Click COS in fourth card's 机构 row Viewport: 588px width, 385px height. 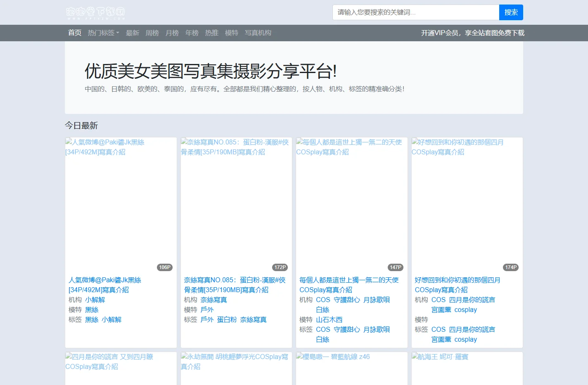coord(439,300)
